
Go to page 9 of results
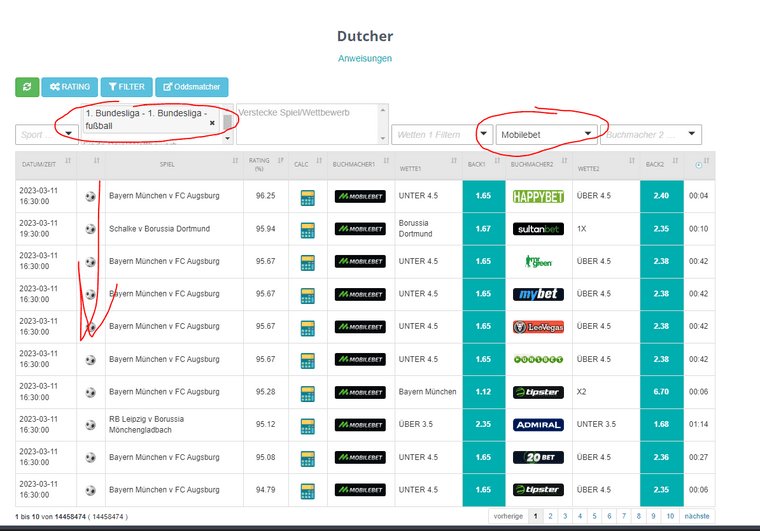653,516
